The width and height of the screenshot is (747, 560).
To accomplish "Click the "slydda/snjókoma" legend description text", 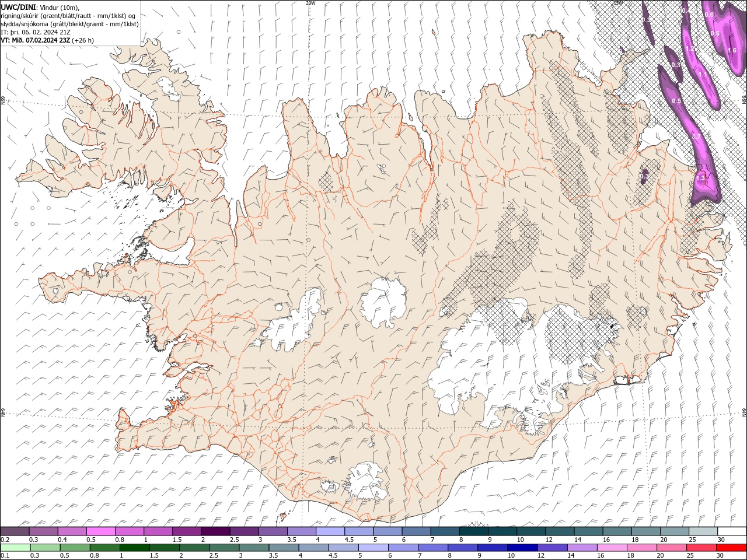I will [25, 24].
